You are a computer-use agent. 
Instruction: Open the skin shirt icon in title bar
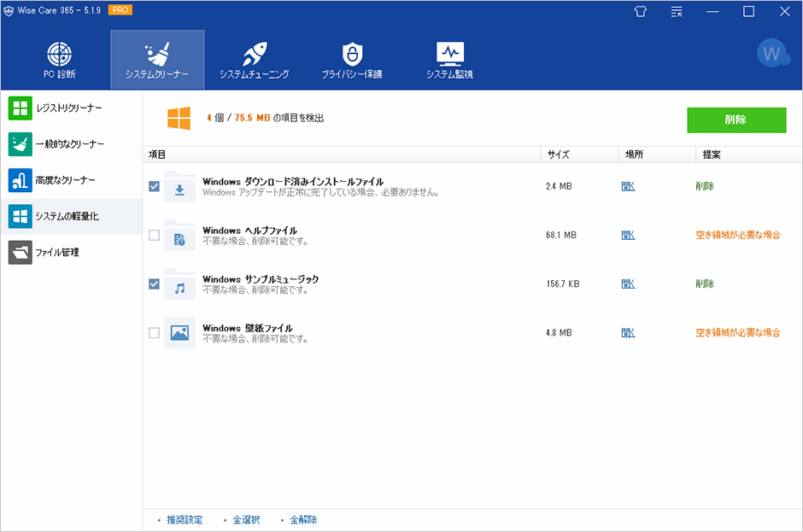pyautogui.click(x=640, y=11)
